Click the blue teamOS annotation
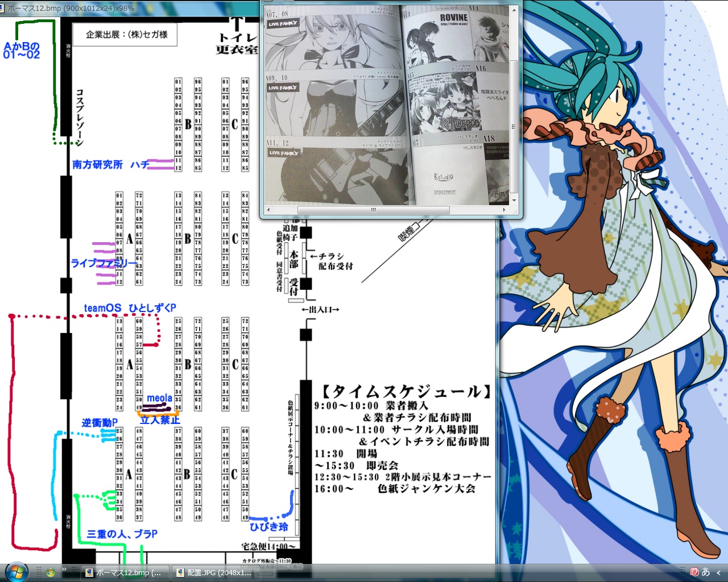728x582 pixels. click(x=102, y=308)
